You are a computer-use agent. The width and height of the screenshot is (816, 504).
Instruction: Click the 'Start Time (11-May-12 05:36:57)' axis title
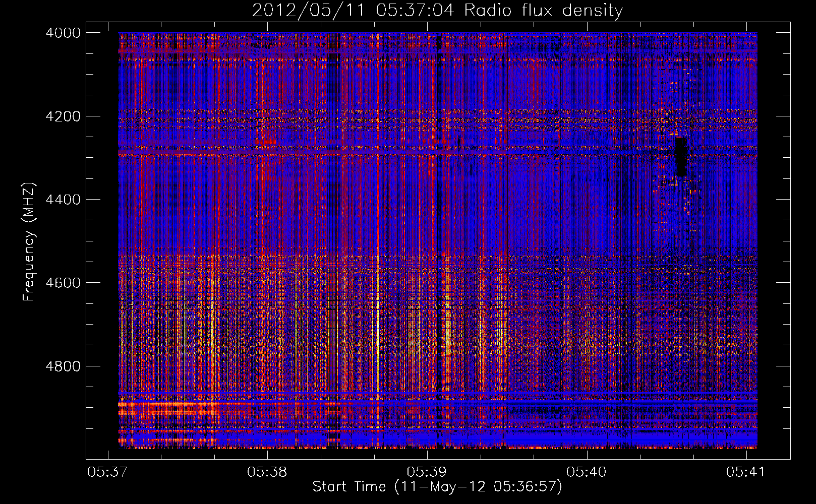coord(437,487)
